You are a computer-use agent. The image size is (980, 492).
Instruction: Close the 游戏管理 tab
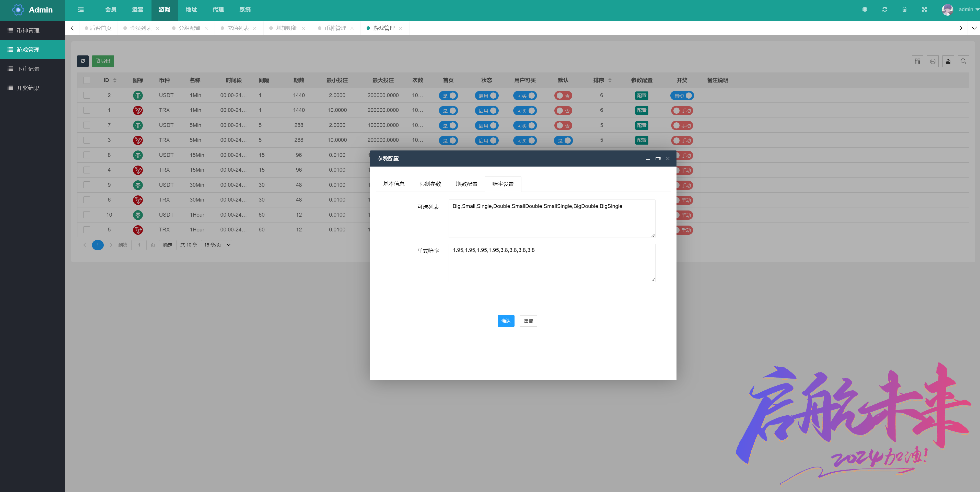[401, 28]
